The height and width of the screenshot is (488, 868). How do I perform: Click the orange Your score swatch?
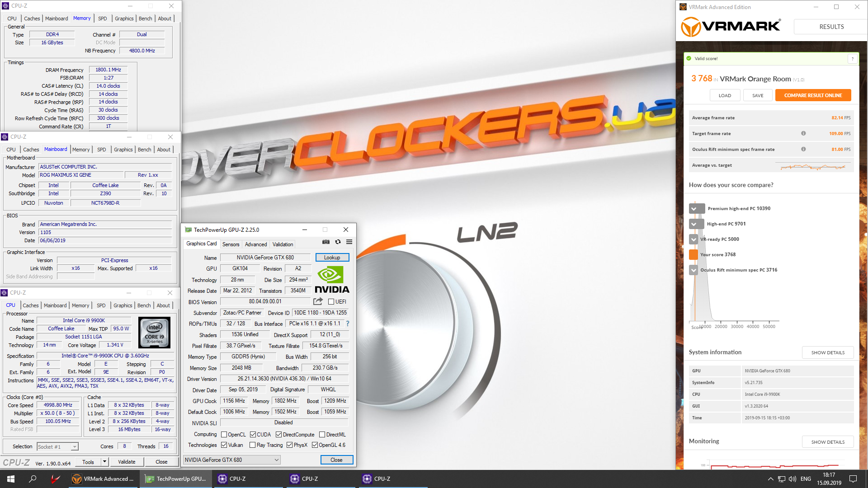pyautogui.click(x=693, y=255)
